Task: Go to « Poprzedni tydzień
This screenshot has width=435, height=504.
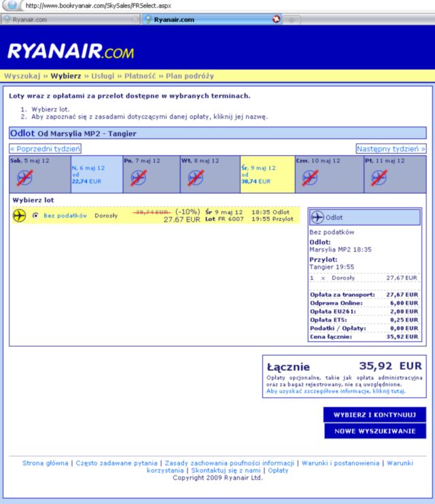Action: (45, 149)
